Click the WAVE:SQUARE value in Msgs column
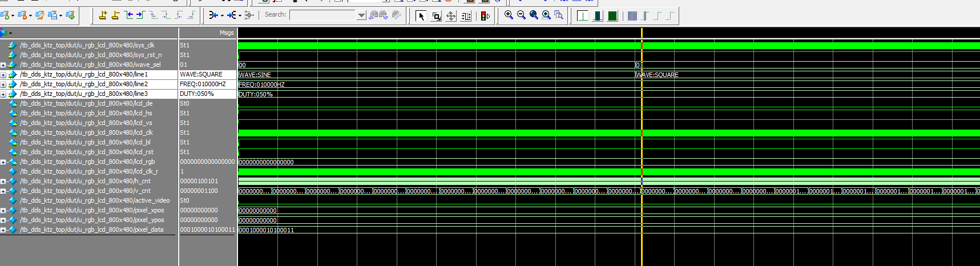 point(201,74)
